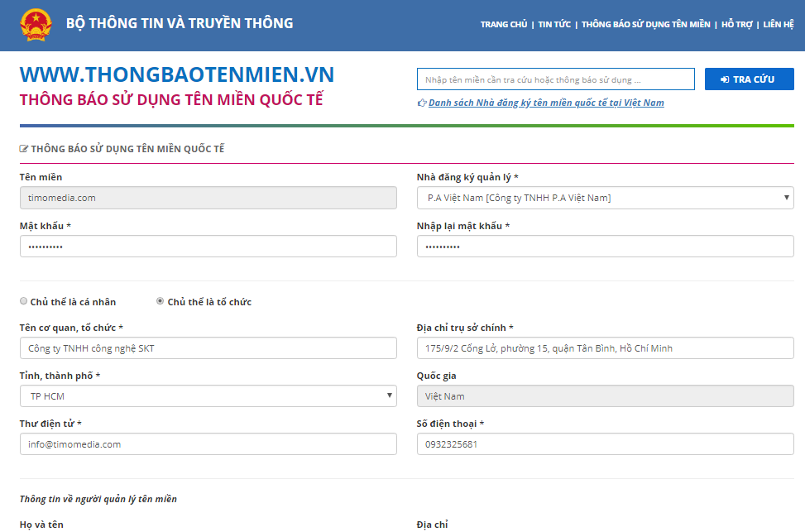Click the edit icon beside section heading
The width and height of the screenshot is (805, 532).
pos(24,149)
